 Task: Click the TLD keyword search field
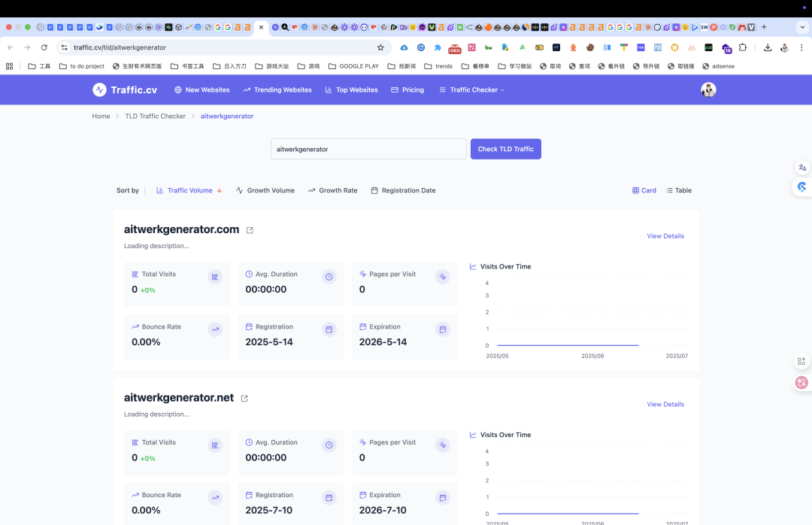click(x=368, y=149)
